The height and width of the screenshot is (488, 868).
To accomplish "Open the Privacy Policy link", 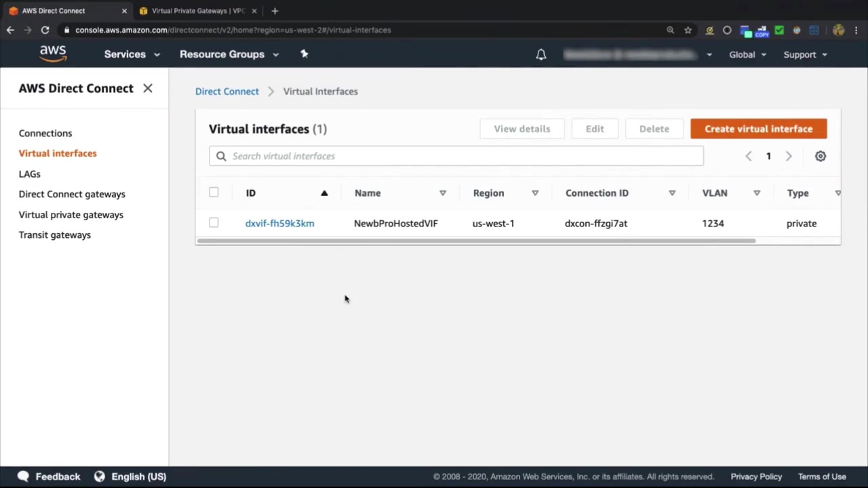I will [x=756, y=476].
